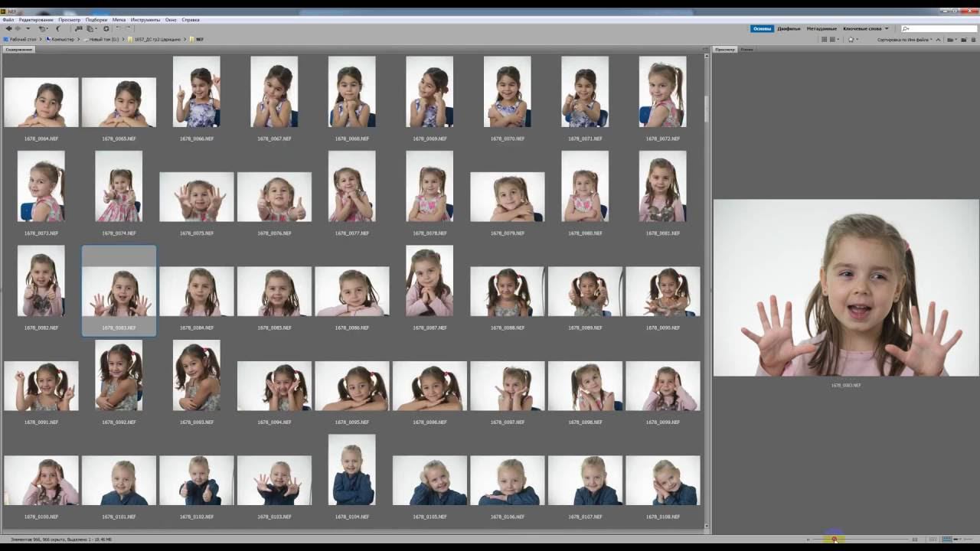Select thumbnail 1678_0064.NEF
The image size is (980, 551).
(41, 102)
